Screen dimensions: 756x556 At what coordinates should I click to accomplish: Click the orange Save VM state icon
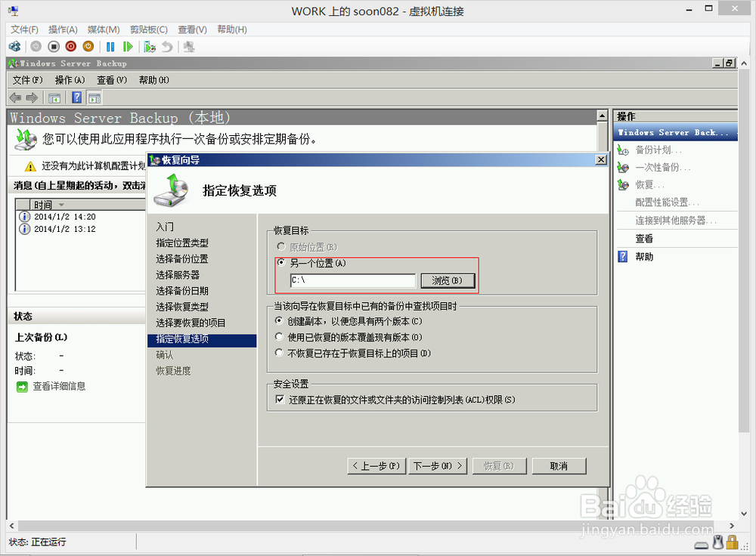coord(88,47)
